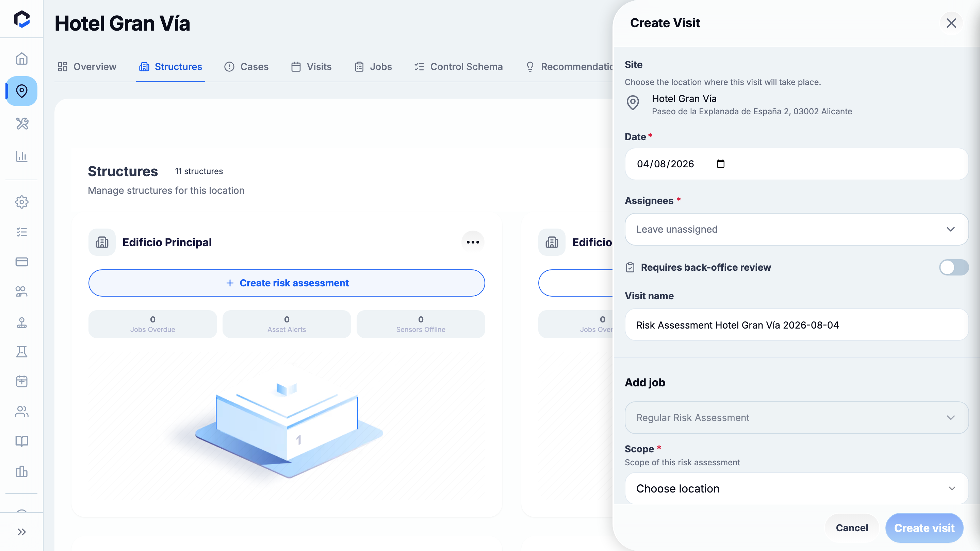
Task: Click the checklist icon in the sidebar
Action: point(22,232)
